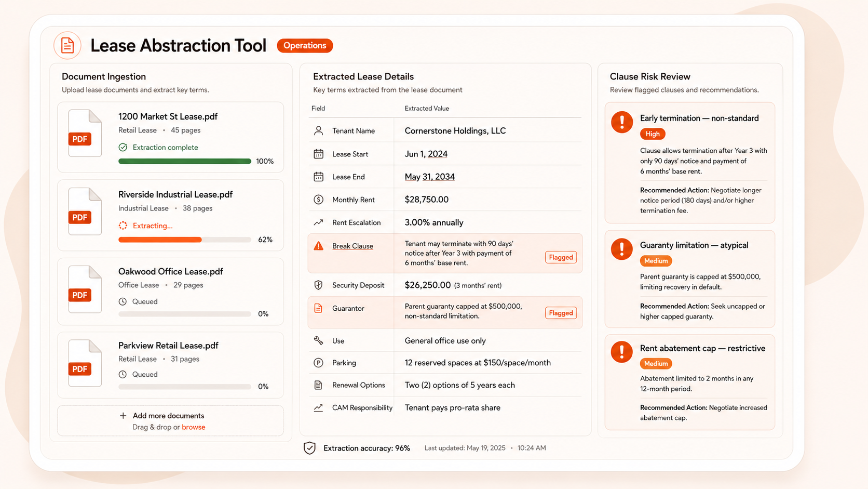The height and width of the screenshot is (489, 868).
Task: Click the Early termination — non-standard heading
Action: [x=699, y=118]
